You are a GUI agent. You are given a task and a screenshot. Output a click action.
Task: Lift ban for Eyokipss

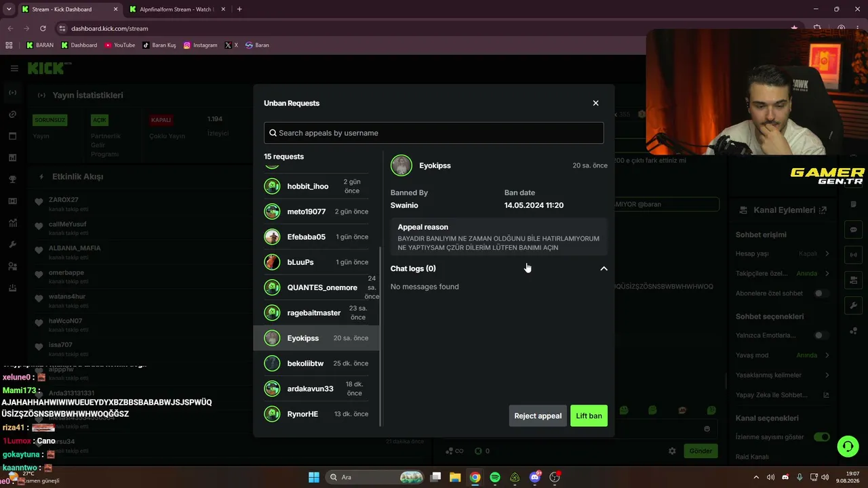589,415
